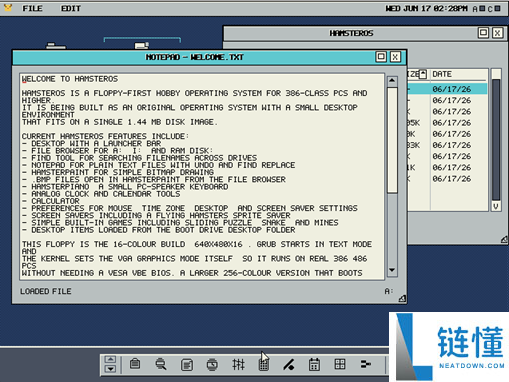The image size is (509, 382).
Task: Click the last launcher icon with connectors
Action: click(366, 364)
